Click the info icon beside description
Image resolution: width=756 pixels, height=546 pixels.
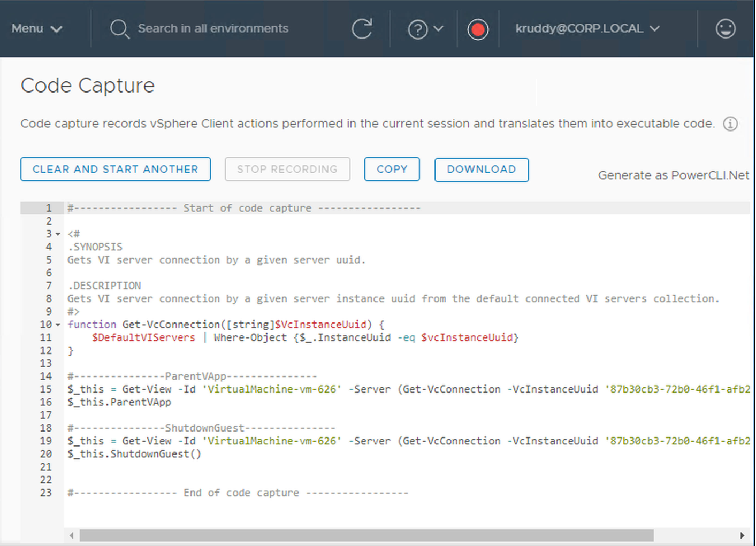click(x=730, y=124)
